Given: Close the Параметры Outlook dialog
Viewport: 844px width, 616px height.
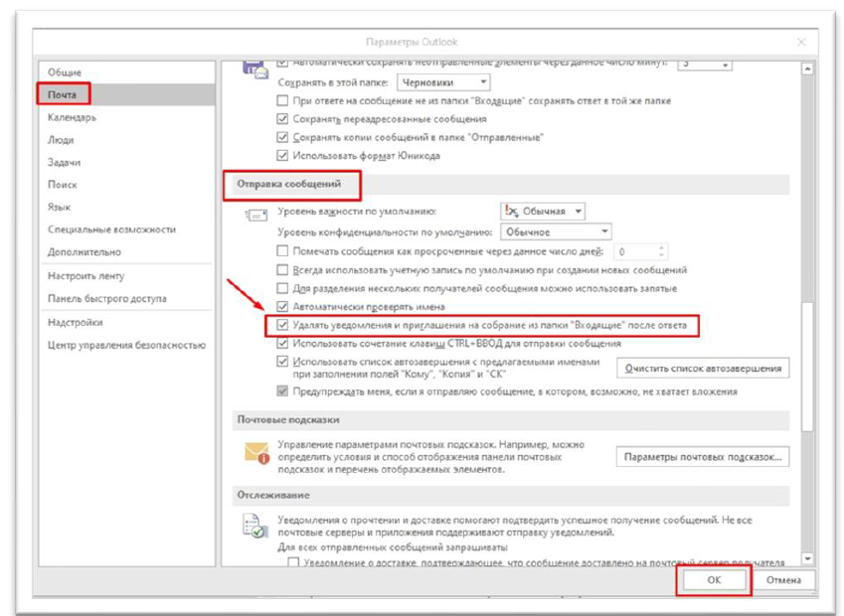Looking at the screenshot, I should click(x=800, y=42).
